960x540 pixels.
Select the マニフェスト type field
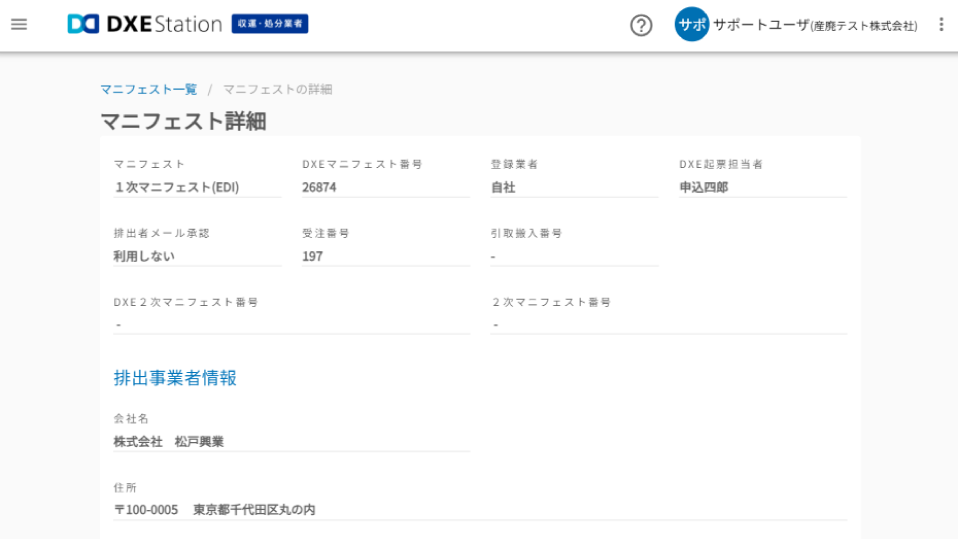click(197, 187)
